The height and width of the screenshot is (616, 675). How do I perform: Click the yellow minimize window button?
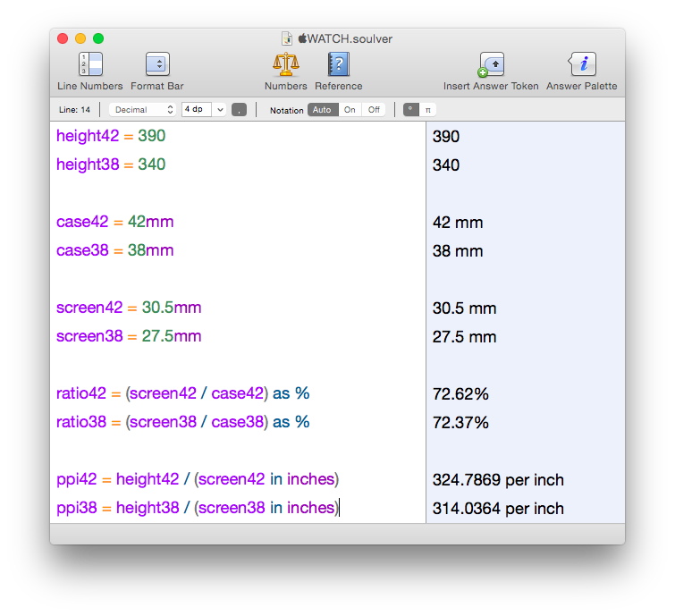point(80,38)
